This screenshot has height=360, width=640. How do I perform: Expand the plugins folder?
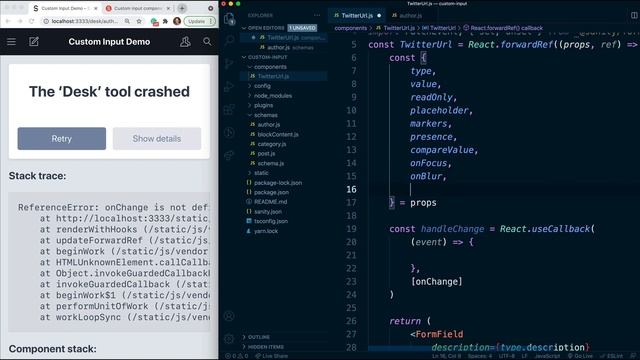pos(263,105)
